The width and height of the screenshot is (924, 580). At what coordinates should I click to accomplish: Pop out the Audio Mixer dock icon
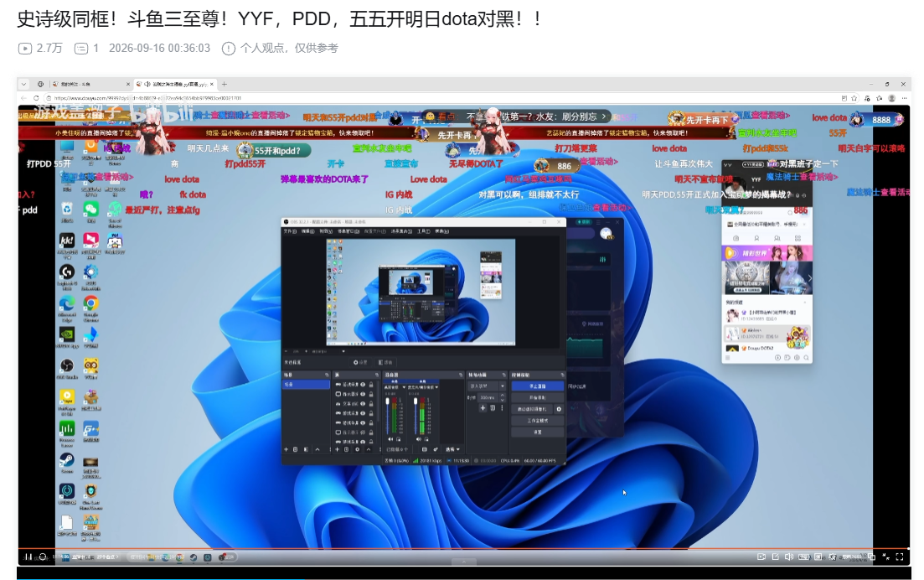pyautogui.click(x=461, y=375)
